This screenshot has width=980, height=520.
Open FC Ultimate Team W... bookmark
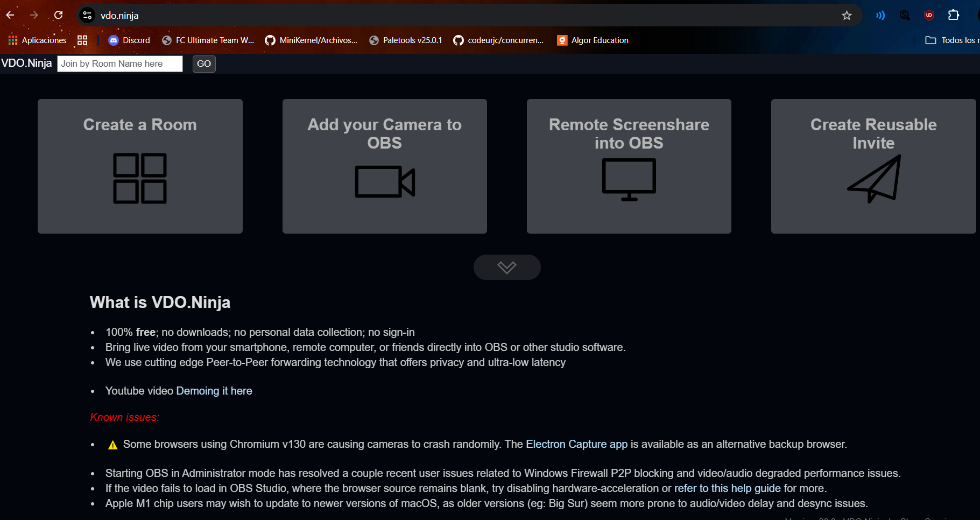pos(208,40)
